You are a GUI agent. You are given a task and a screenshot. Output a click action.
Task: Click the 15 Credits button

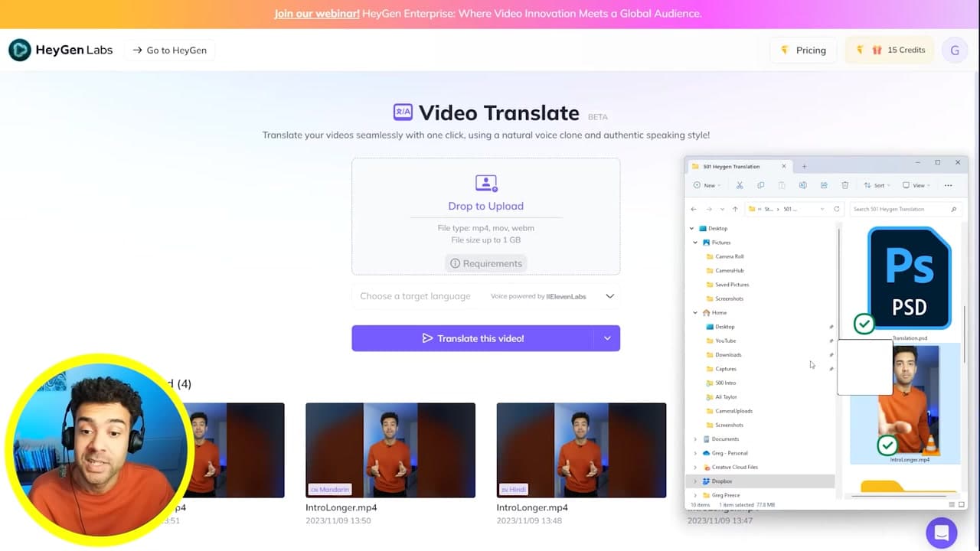click(x=890, y=51)
